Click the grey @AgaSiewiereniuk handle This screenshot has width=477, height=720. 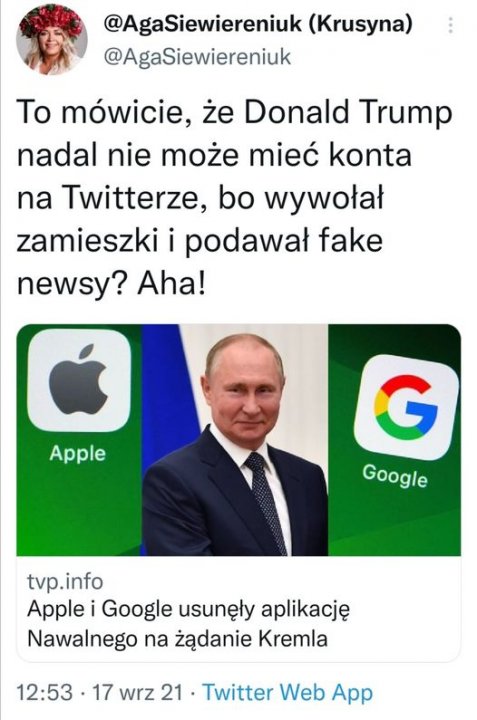pos(198,57)
